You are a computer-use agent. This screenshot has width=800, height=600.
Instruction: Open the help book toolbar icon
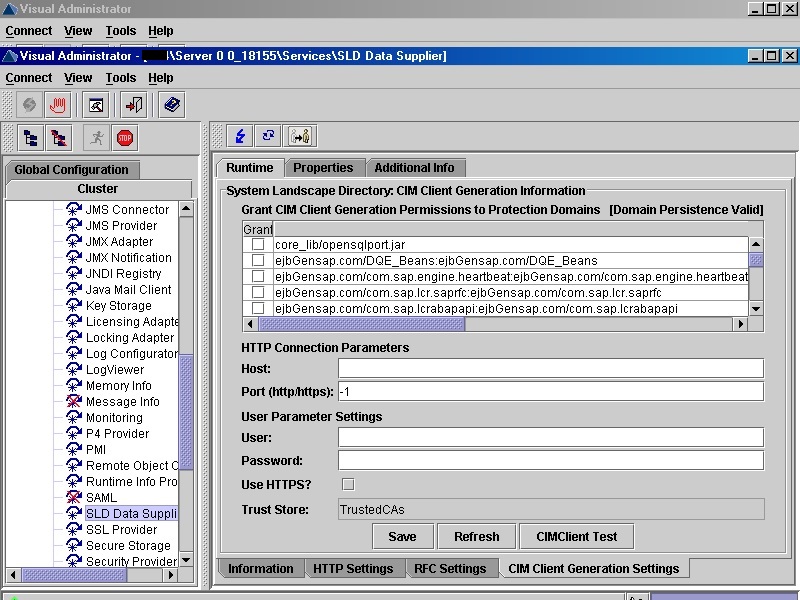click(x=172, y=105)
